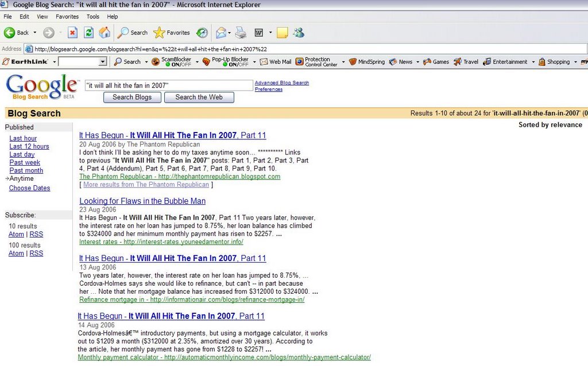Expand the EarthLink logo dropdown arrow
The width and height of the screenshot is (588, 366).
click(55, 62)
